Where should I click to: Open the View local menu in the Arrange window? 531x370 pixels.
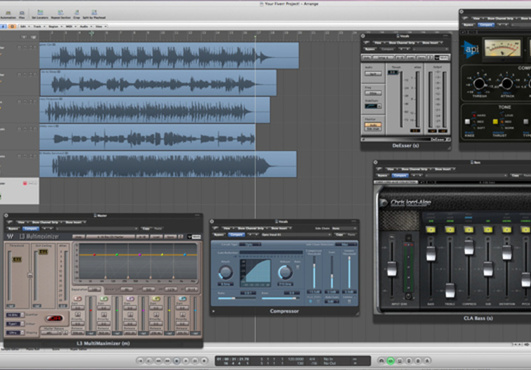click(100, 26)
